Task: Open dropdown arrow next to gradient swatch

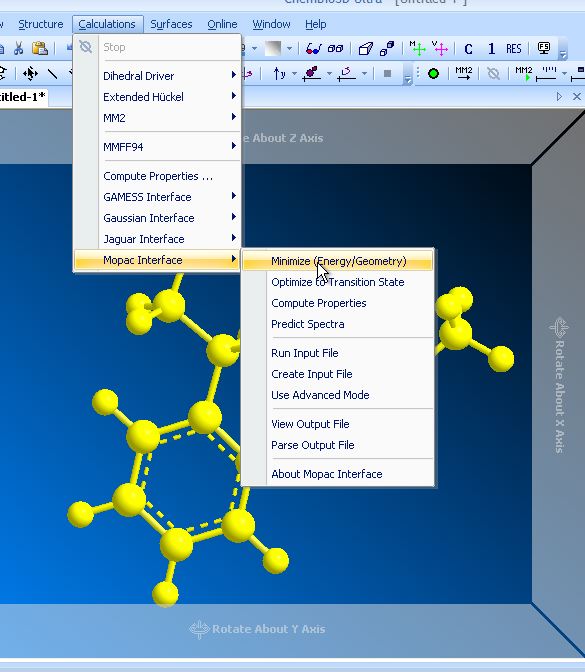Action: (x=289, y=49)
